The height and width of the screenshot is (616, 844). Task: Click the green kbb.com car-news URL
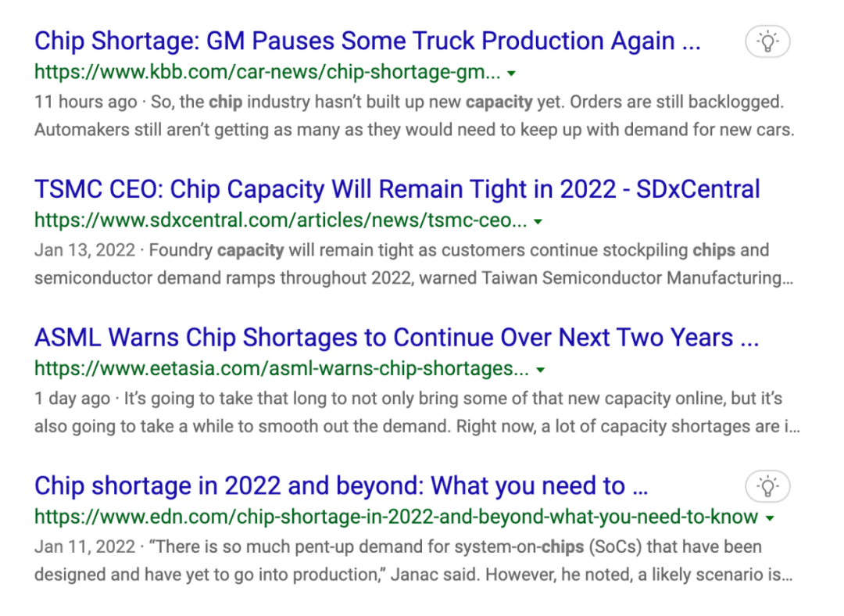coord(267,73)
